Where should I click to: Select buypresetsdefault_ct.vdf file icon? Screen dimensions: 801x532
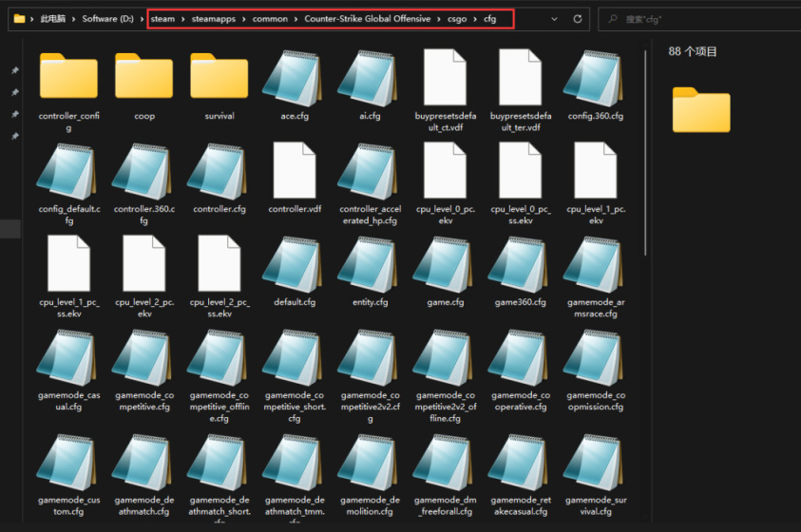445,77
